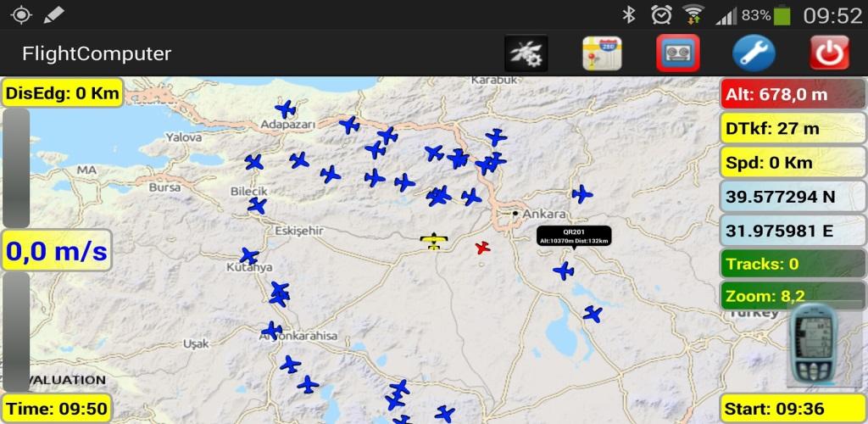The image size is (868, 424).
Task: Tap the Alt: 678,0 m field
Action: [x=793, y=93]
